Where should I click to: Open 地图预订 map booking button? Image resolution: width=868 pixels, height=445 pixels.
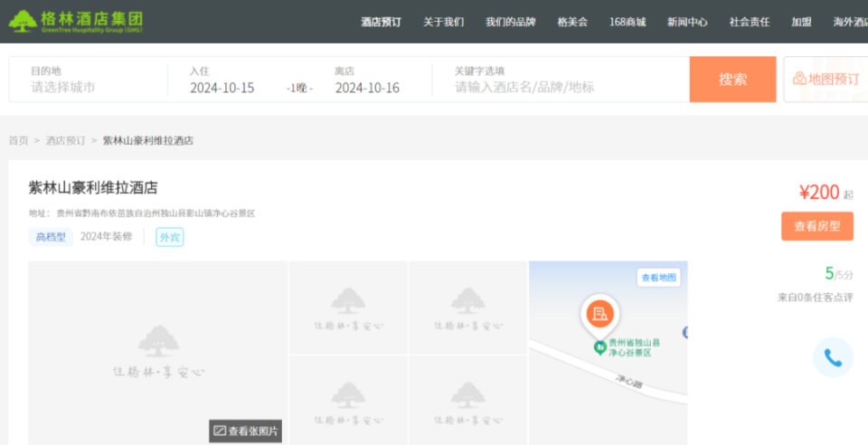click(826, 80)
